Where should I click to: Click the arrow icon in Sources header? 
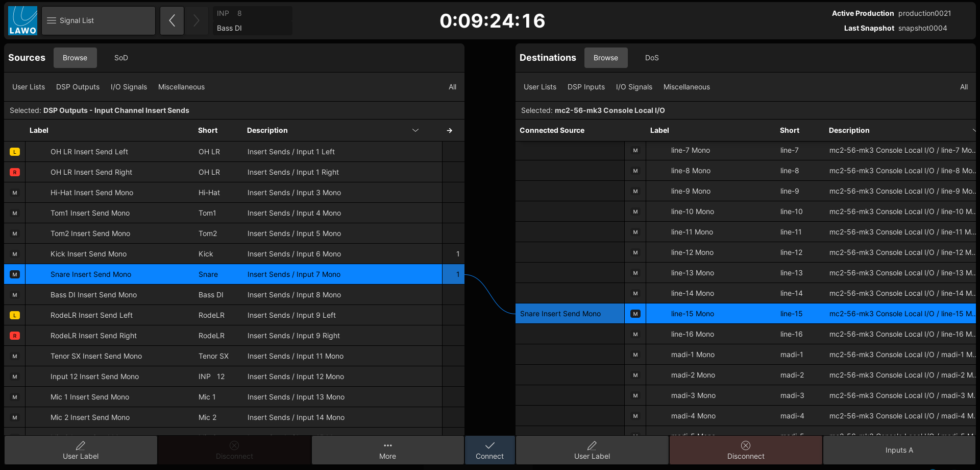click(449, 131)
